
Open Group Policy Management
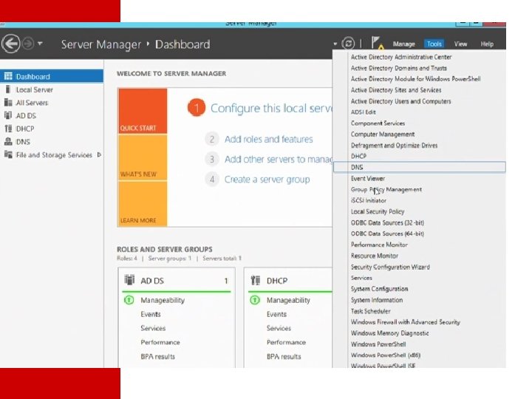[386, 189]
